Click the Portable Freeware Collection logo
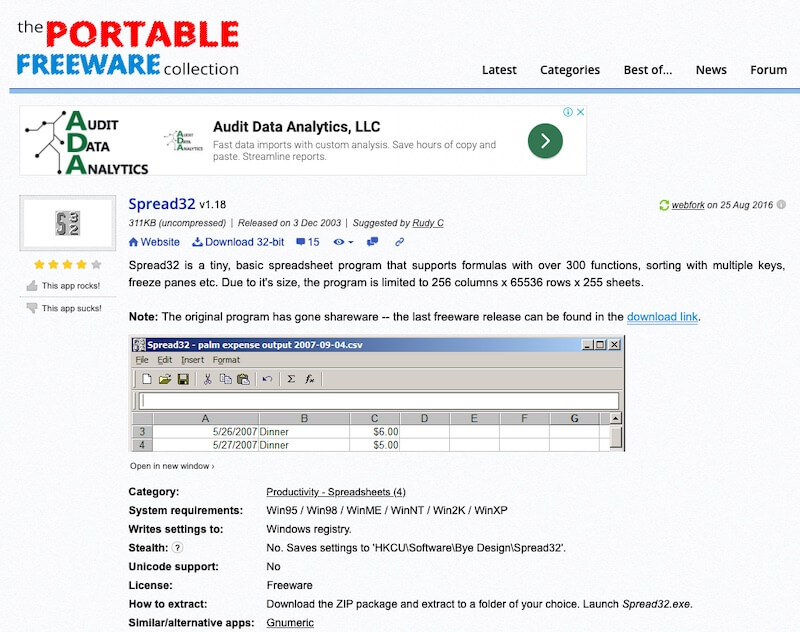 [128, 48]
